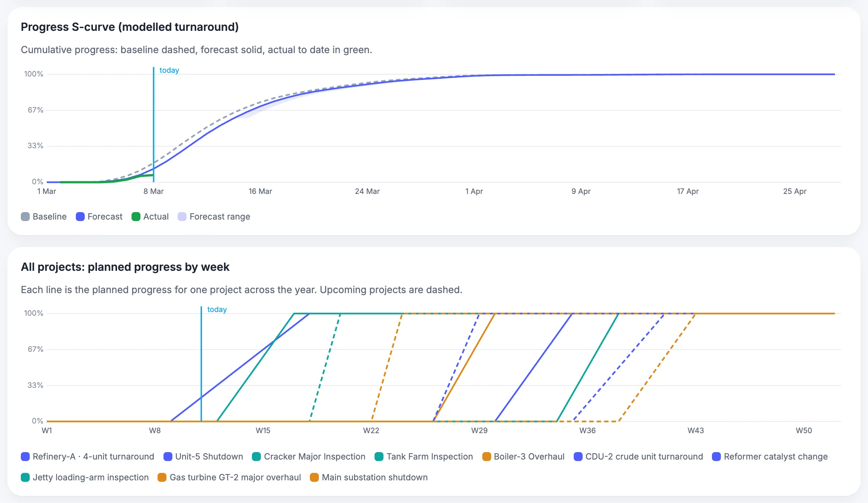This screenshot has width=868, height=503.
Task: Click the W8 week axis label
Action: [x=155, y=431]
